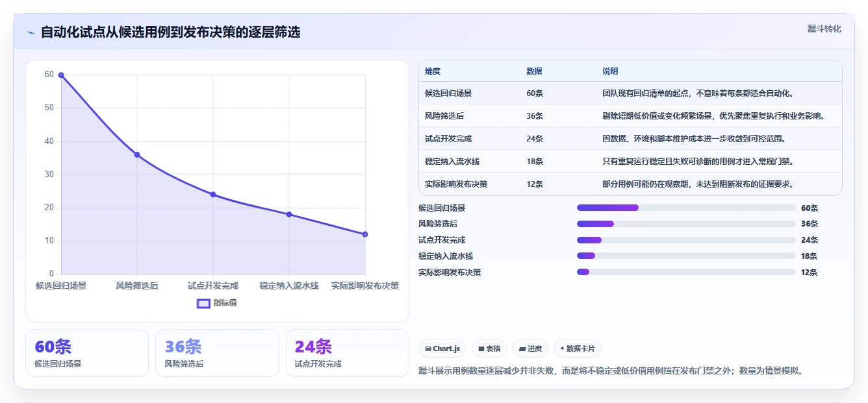Image resolution: width=868 pixels, height=403 pixels.
Task: Click the description starting 因数据、环境和脚本维护成本
Action: [695, 139]
